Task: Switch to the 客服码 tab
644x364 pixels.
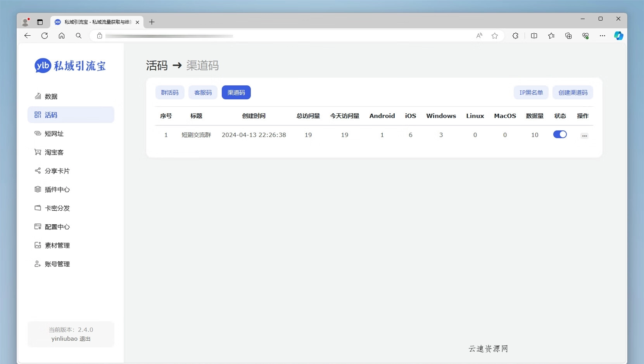Action: pyautogui.click(x=203, y=92)
